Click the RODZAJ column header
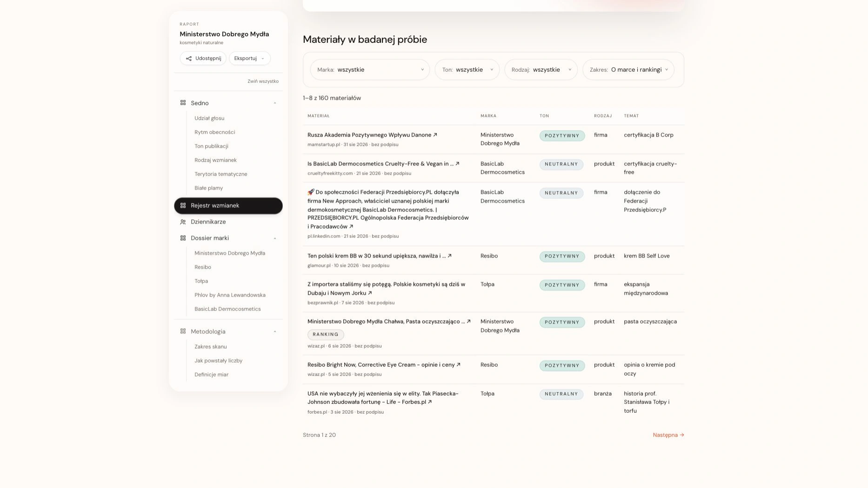868x488 pixels. pyautogui.click(x=603, y=116)
